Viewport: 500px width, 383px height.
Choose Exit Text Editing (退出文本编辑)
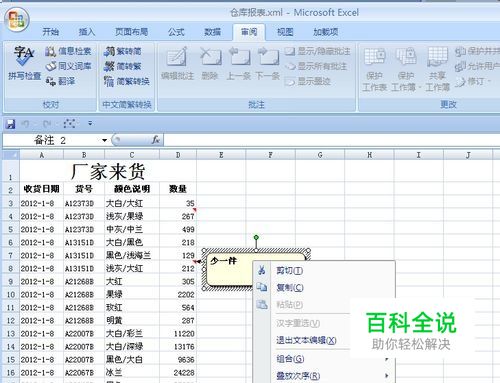coord(306,340)
